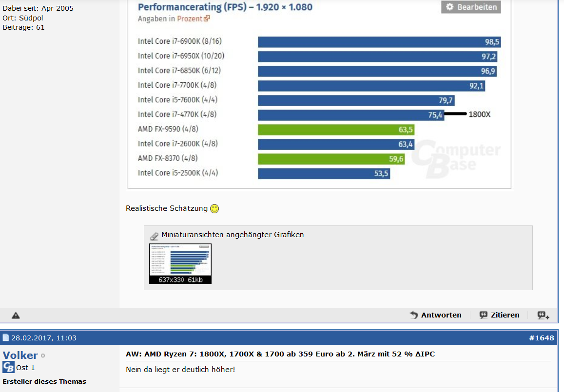Click the green AMD FX-8370 bar 59,6
The width and height of the screenshot is (564, 392).
(331, 159)
